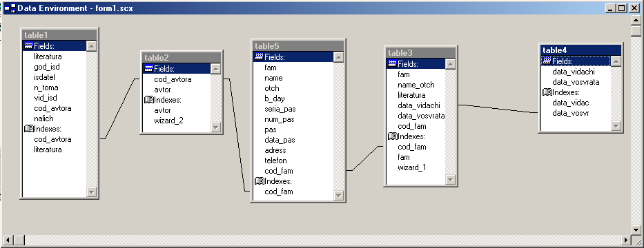Select field vid_isd in table1
Viewport: 644px width, 248px height.
(x=45, y=98)
